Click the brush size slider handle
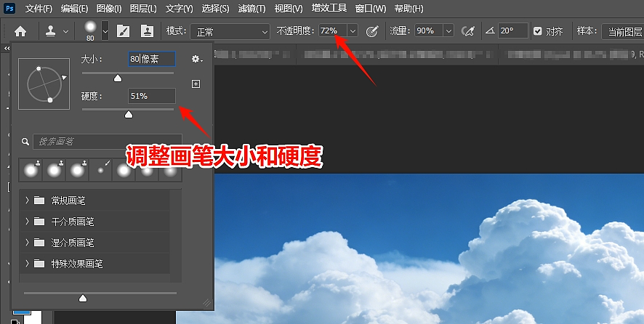 [118, 78]
